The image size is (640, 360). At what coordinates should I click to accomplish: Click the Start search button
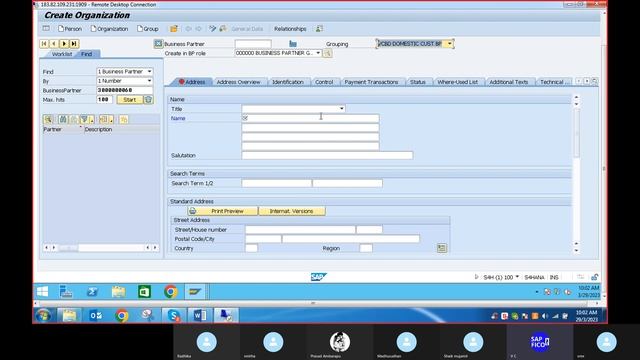tap(129, 100)
